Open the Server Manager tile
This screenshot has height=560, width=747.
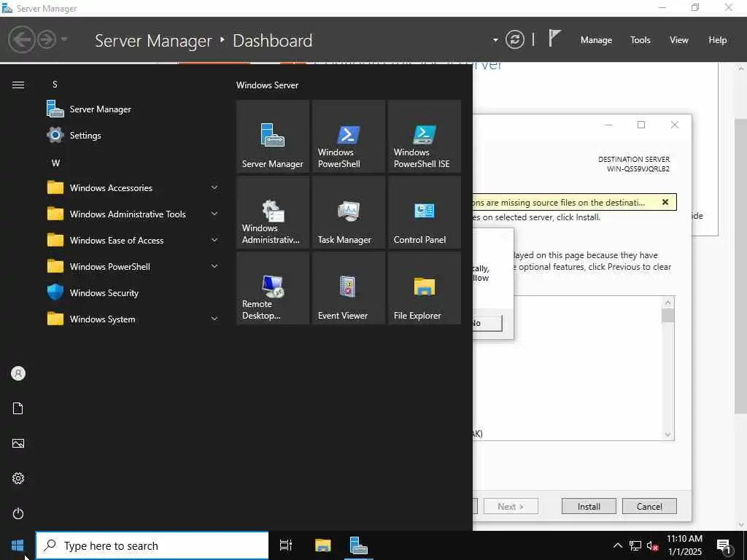[273, 136]
